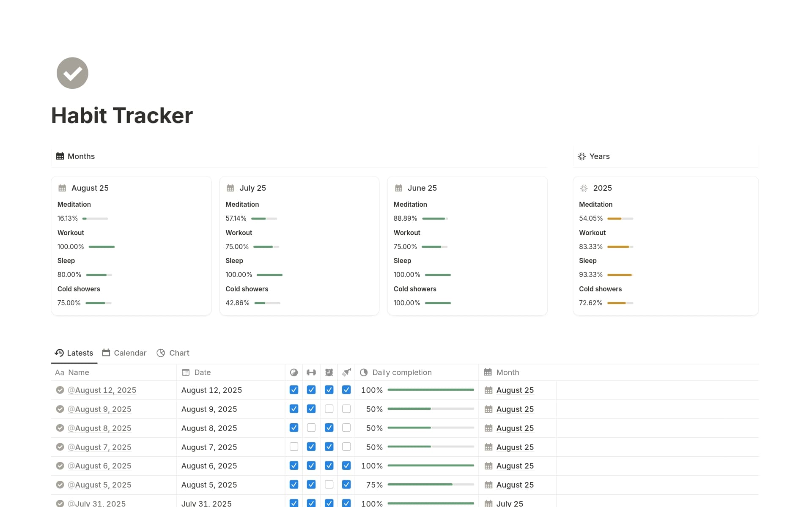Uncheck Meditation for August 12, 2025
The height and width of the screenshot is (507, 812).
pyautogui.click(x=294, y=389)
